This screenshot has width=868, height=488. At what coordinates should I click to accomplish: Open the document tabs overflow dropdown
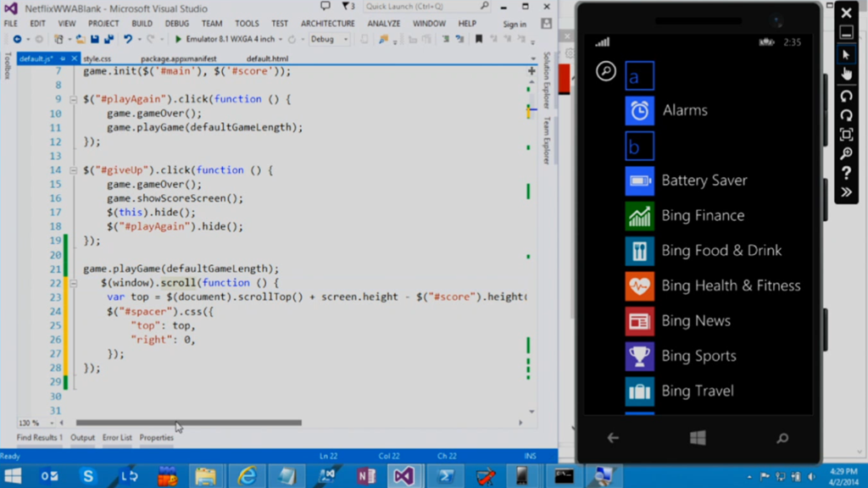coord(532,58)
